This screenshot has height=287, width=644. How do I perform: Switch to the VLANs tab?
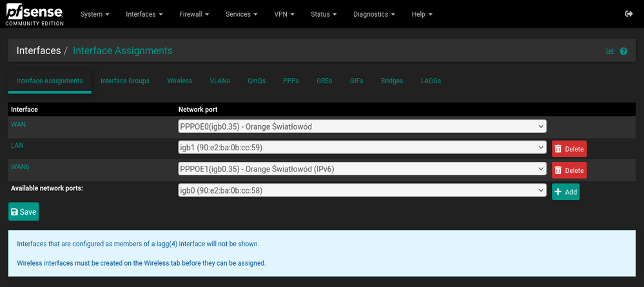pyautogui.click(x=220, y=81)
